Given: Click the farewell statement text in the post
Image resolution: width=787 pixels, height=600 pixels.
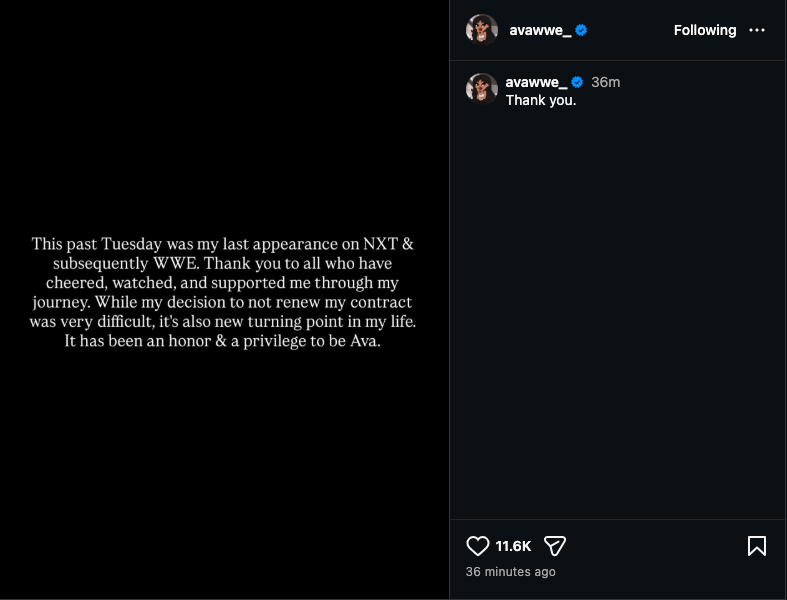Looking at the screenshot, I should point(222,292).
